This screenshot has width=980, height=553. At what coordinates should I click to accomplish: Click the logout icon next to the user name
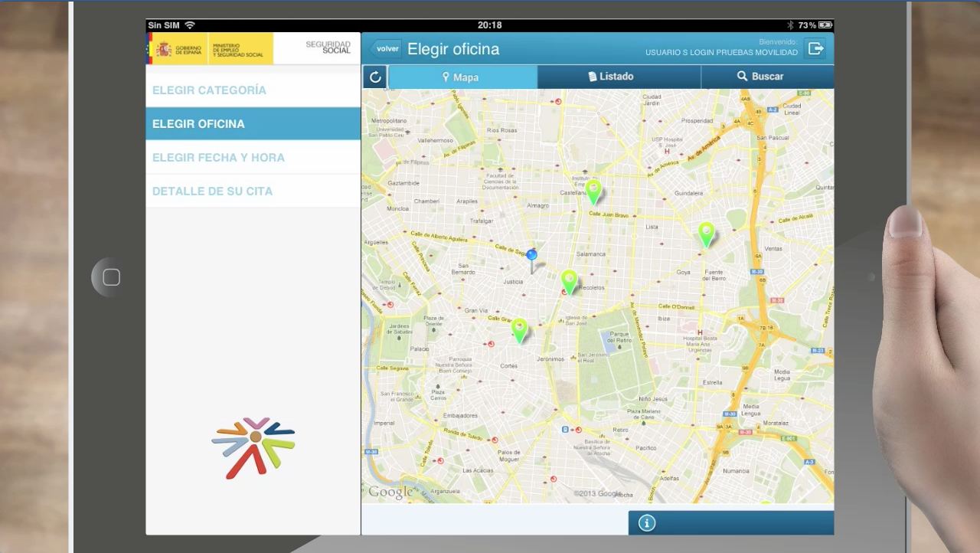click(x=815, y=49)
